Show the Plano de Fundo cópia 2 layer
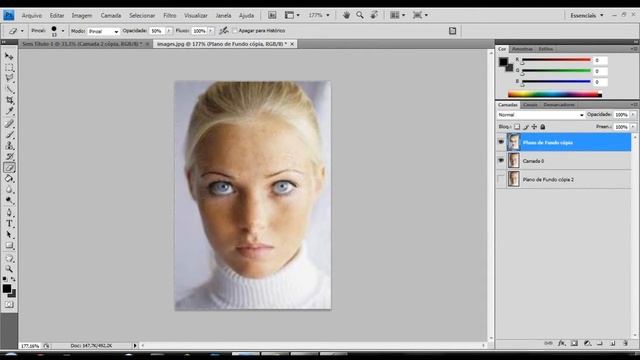640x360 pixels. 501,179
